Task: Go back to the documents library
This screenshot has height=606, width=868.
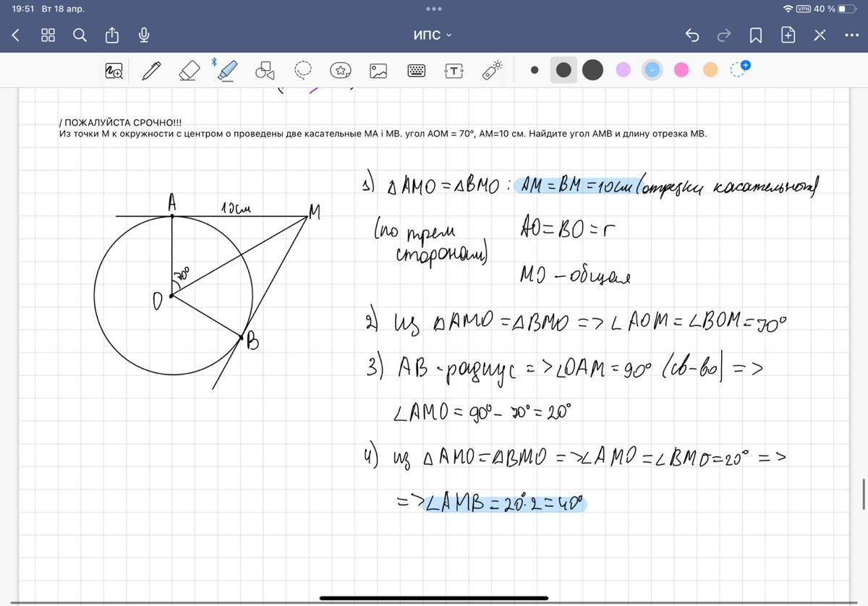Action: click(16, 35)
